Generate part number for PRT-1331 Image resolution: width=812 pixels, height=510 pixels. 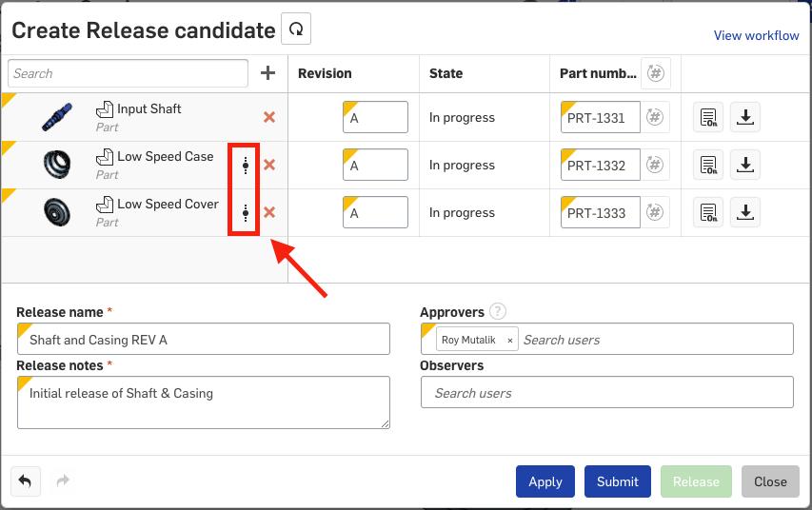[655, 117]
